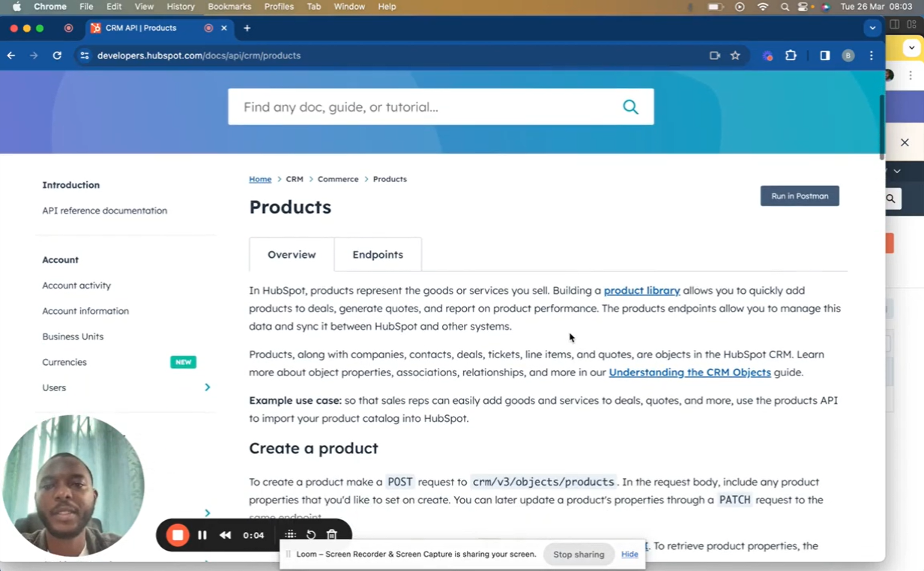Click the Loom dotted grid icon
924x571 pixels.
[290, 535]
